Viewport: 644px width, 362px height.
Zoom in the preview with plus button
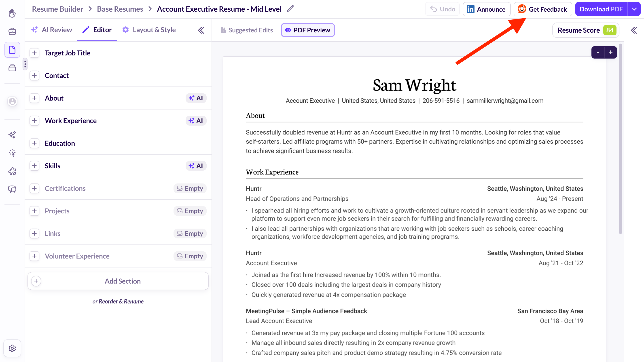coord(610,53)
